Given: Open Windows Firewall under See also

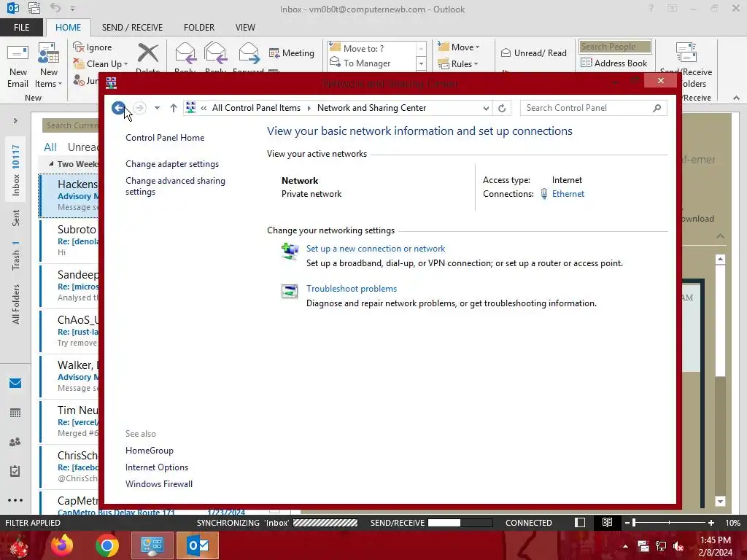Looking at the screenshot, I should 158,484.
